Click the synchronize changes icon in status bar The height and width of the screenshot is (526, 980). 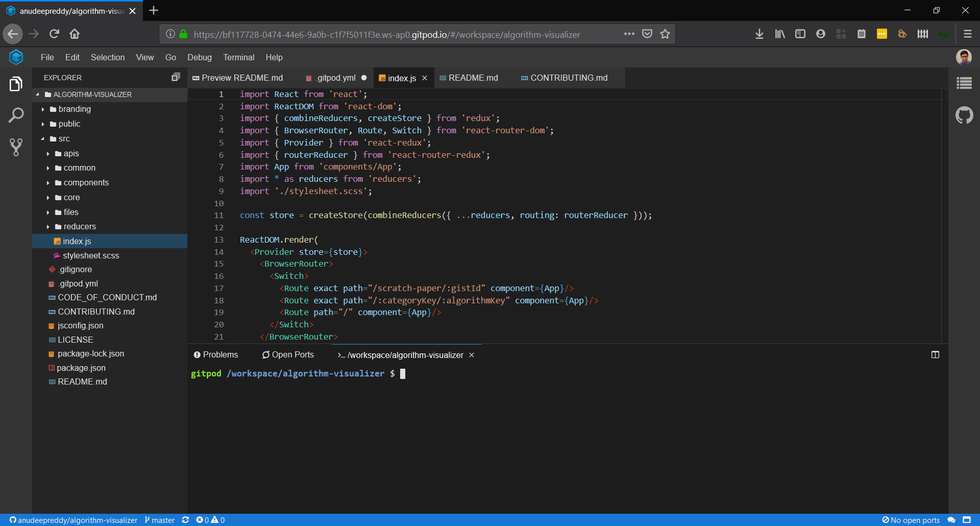185,520
